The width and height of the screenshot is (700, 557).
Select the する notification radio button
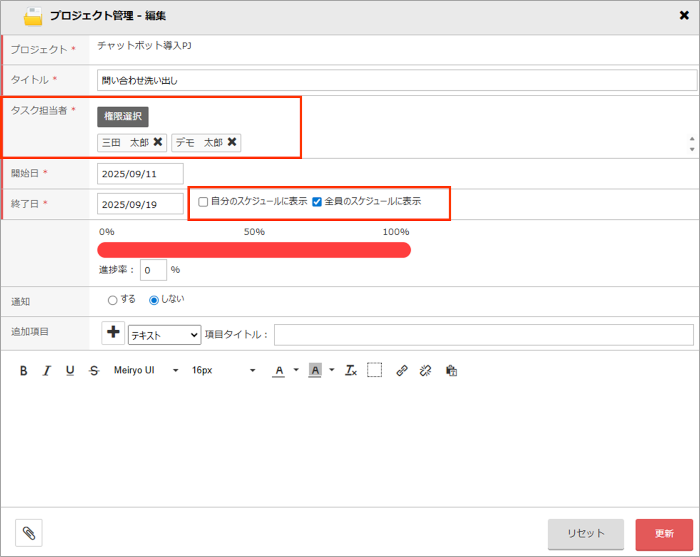point(112,299)
